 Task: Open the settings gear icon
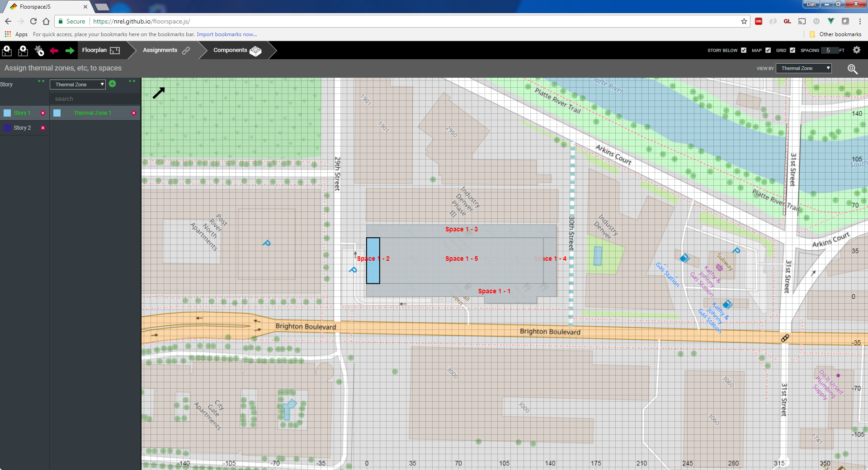coord(856,50)
